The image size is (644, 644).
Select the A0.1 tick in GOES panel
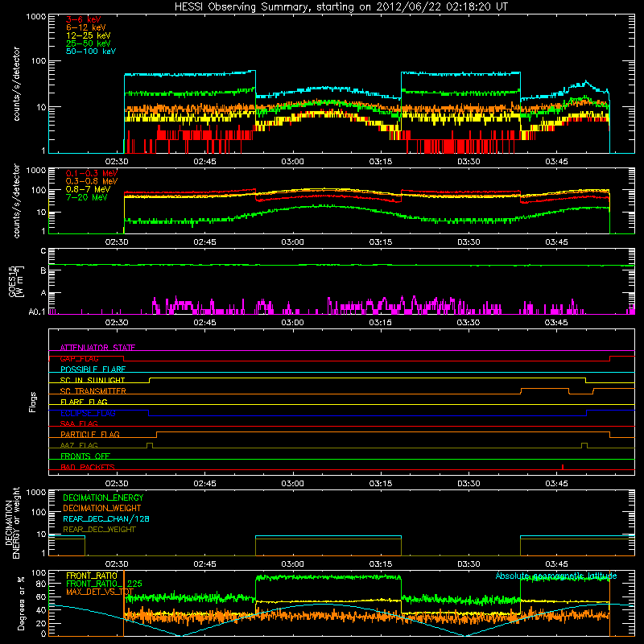point(37,312)
